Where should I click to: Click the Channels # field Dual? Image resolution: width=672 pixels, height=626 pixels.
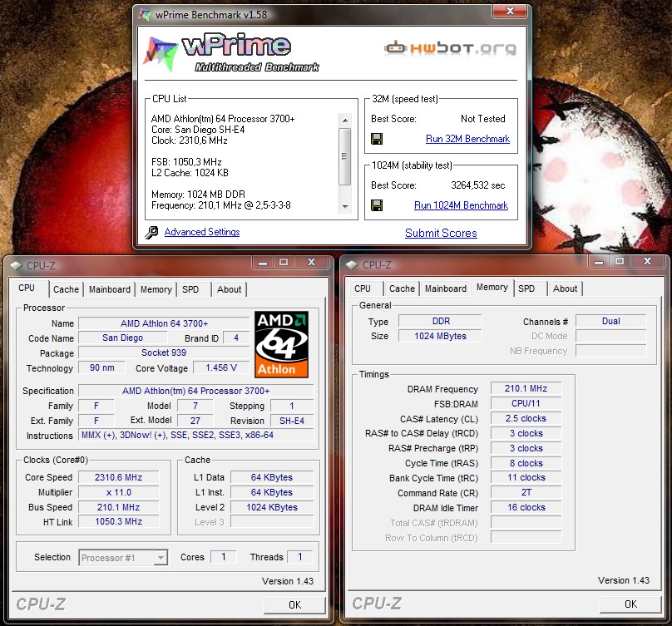(610, 322)
